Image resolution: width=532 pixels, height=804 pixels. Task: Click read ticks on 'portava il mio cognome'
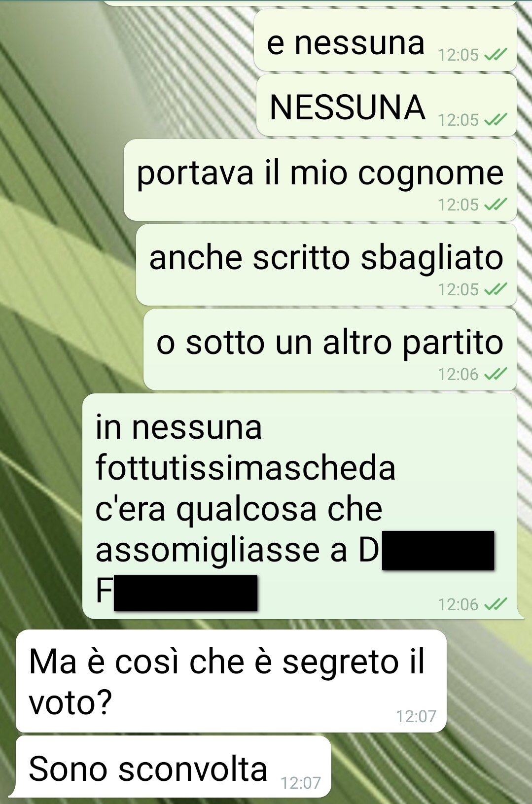click(x=496, y=205)
